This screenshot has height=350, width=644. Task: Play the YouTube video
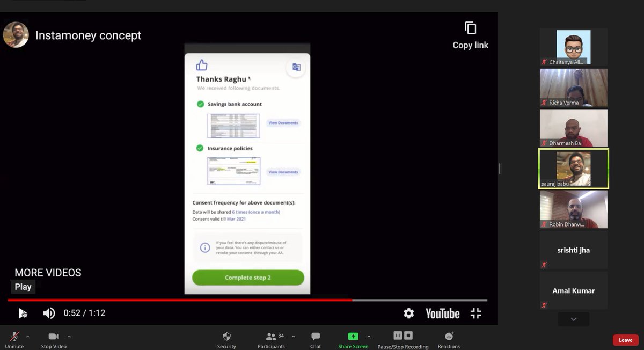(x=22, y=313)
